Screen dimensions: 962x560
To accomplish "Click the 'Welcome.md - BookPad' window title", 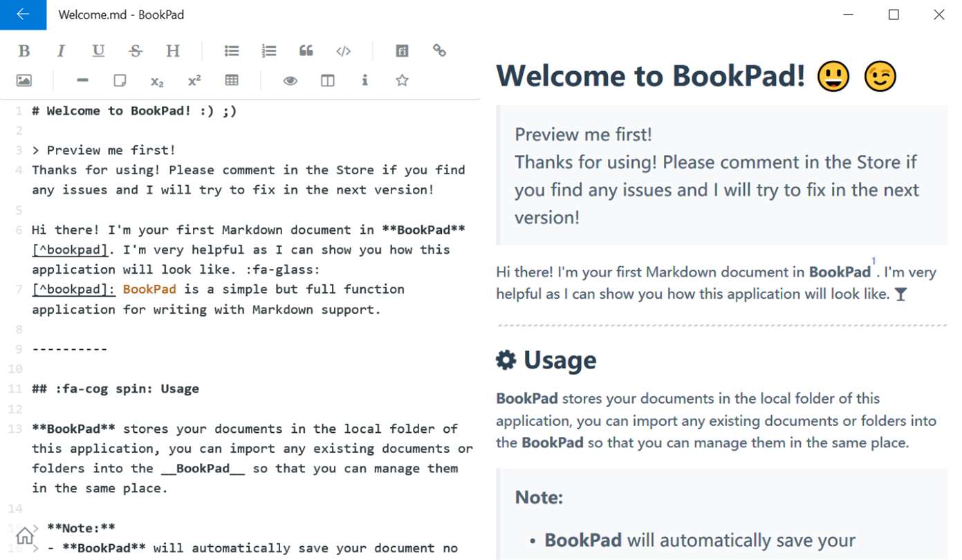I will 121,15.
